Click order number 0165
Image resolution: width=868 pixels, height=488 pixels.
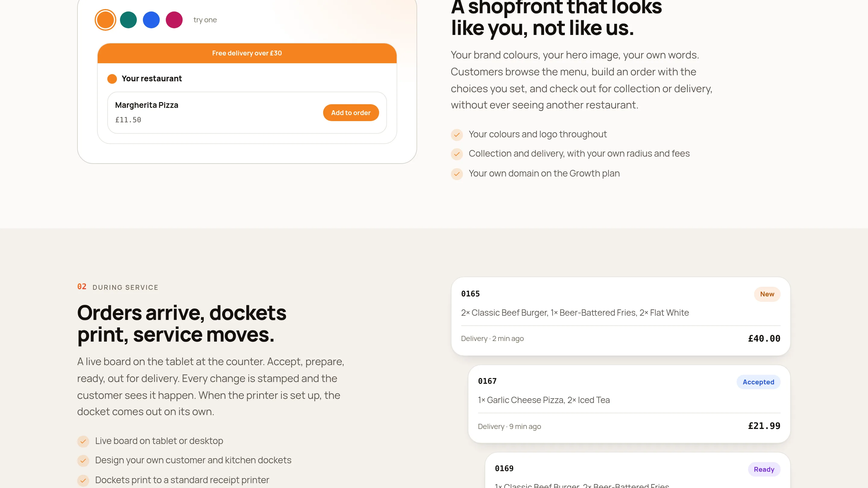(470, 294)
